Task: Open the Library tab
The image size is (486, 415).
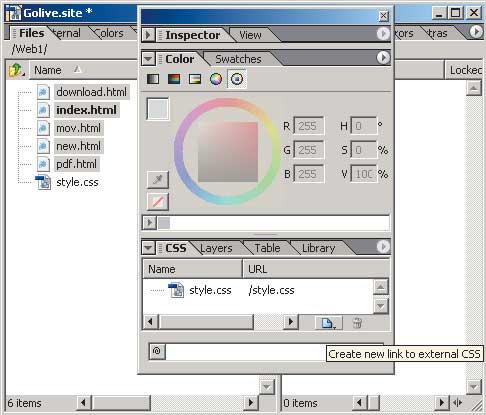Action: [x=318, y=248]
